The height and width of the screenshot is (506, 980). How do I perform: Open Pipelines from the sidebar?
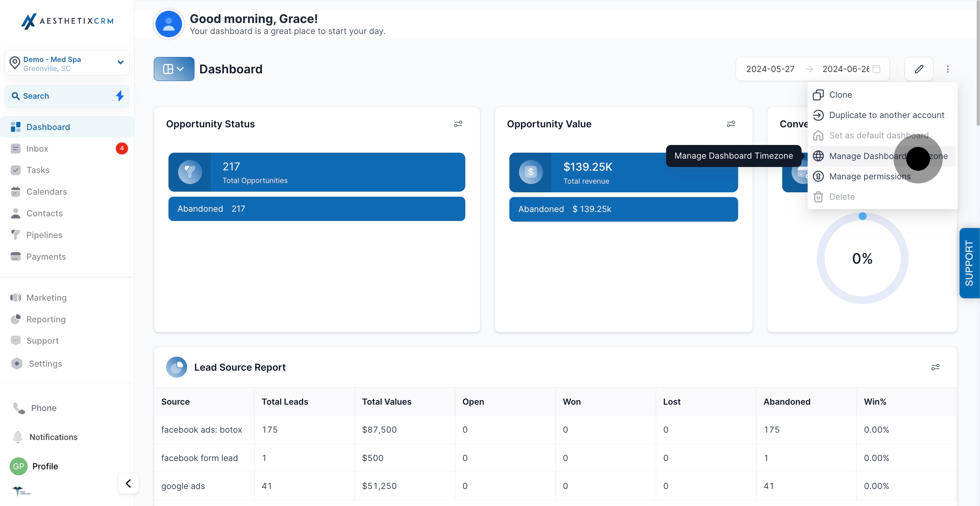[x=44, y=235]
